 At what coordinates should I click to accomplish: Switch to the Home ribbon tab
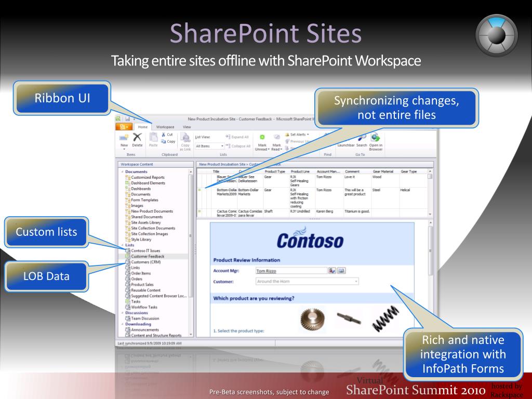click(x=143, y=127)
